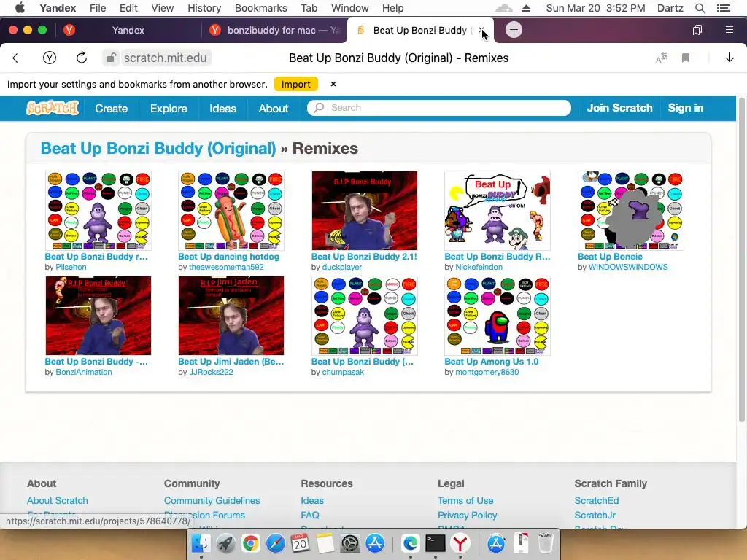Click Join Scratch
The height and width of the screenshot is (560, 747).
pyautogui.click(x=619, y=108)
